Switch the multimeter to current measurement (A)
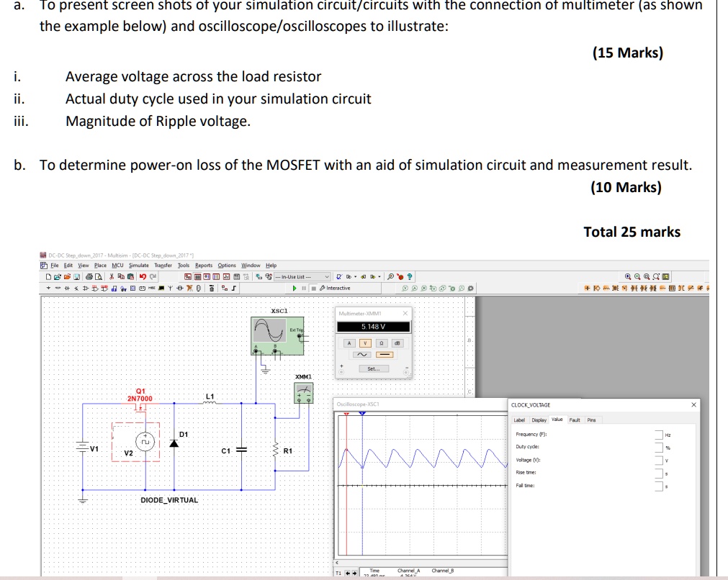The image size is (728, 580). tap(349, 343)
